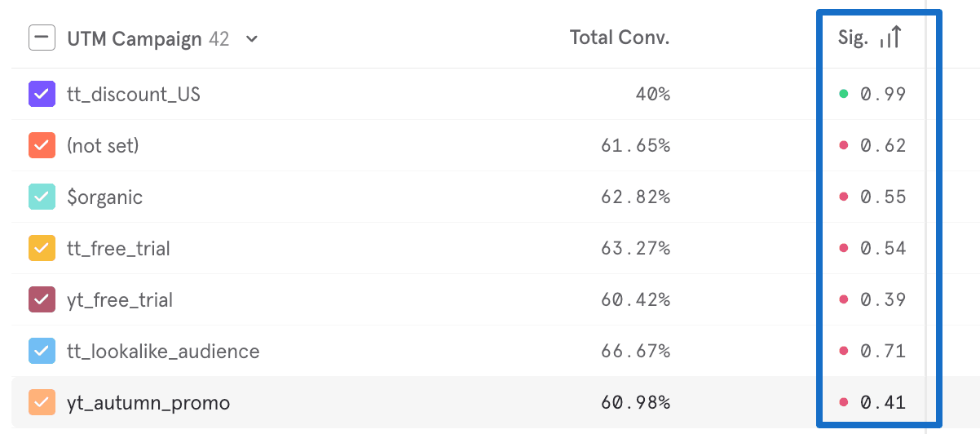
Task: Toggle the $organic checkbox
Action: [x=42, y=197]
